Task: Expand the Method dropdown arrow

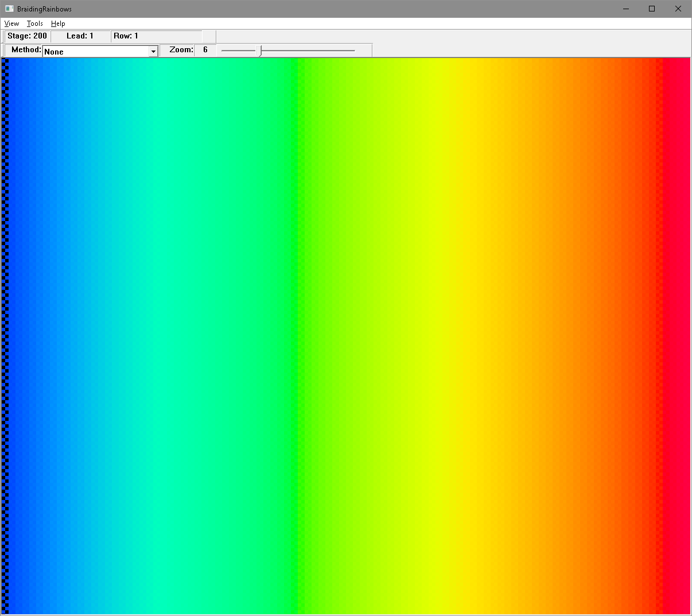Action: click(153, 52)
